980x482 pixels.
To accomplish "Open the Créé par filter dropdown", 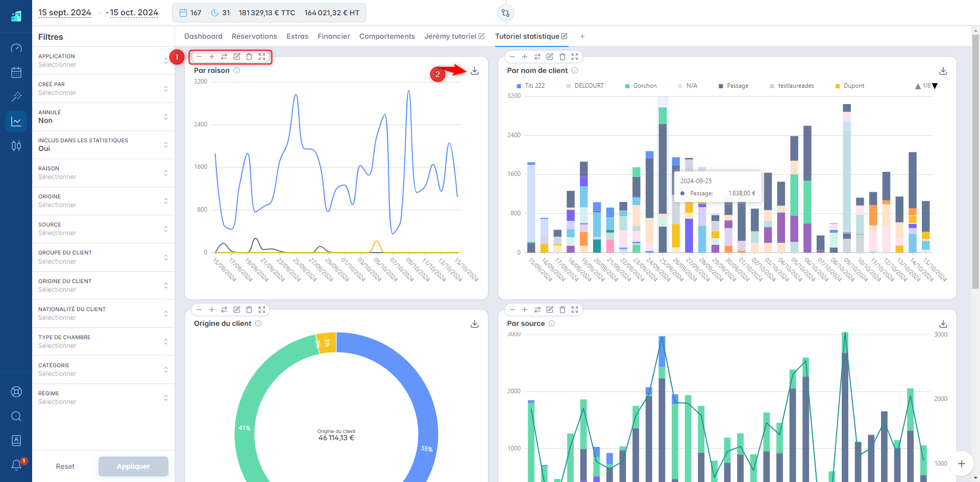I will 103,89.
